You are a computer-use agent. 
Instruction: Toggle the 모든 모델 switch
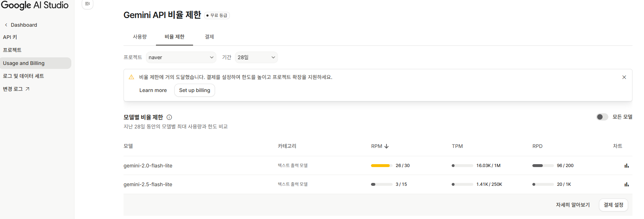point(602,117)
